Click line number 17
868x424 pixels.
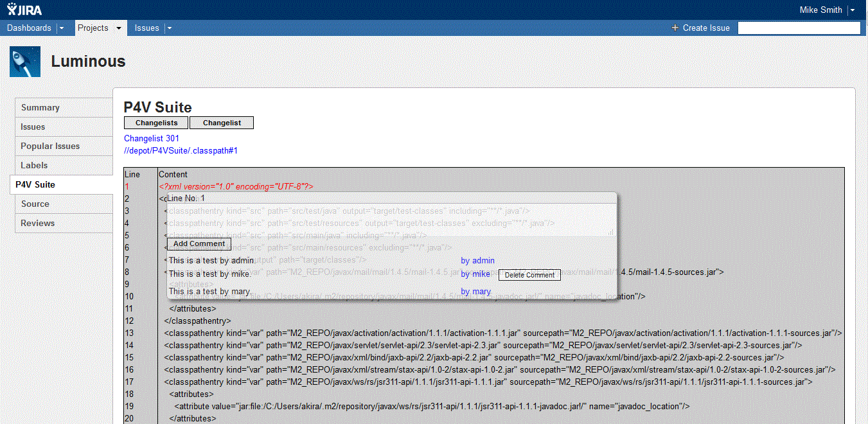129,382
